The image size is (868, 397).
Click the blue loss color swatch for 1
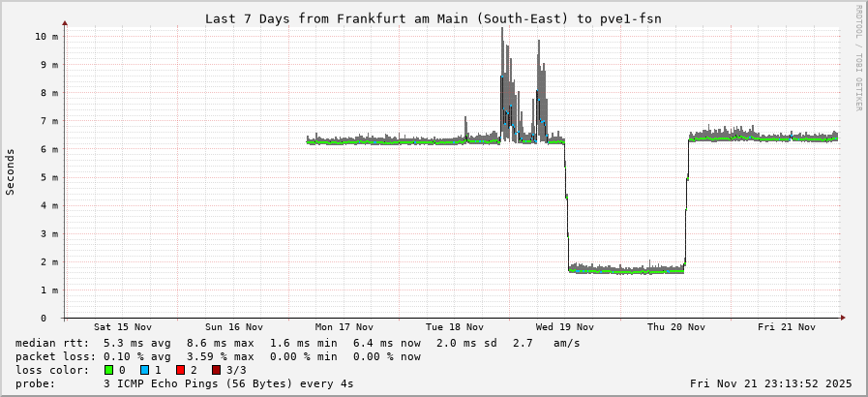click(x=144, y=370)
